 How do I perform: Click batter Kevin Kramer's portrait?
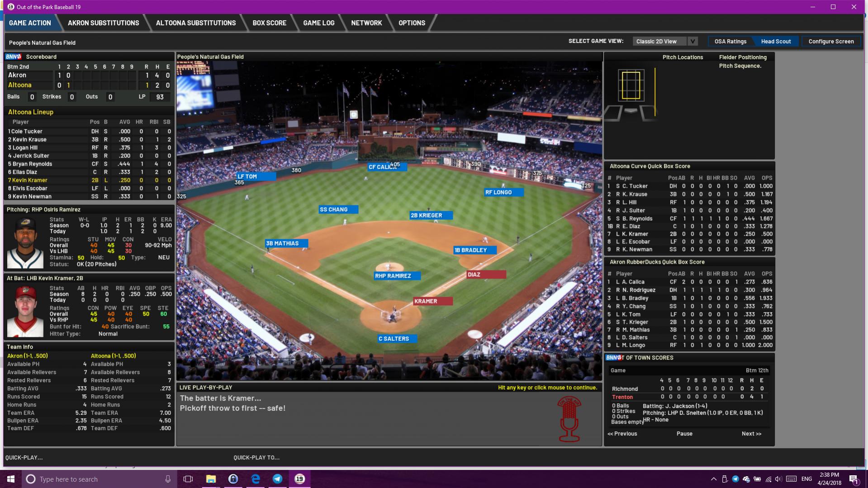click(x=25, y=312)
